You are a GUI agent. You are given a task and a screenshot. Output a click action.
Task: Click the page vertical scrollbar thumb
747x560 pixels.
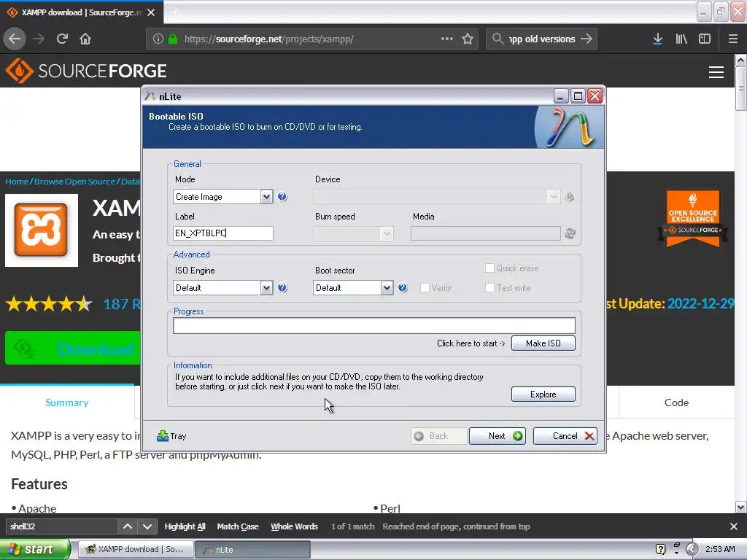tap(741, 88)
